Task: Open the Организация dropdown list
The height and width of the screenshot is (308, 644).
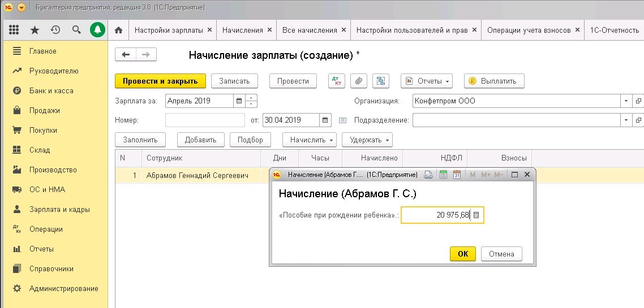Action: pos(626,101)
